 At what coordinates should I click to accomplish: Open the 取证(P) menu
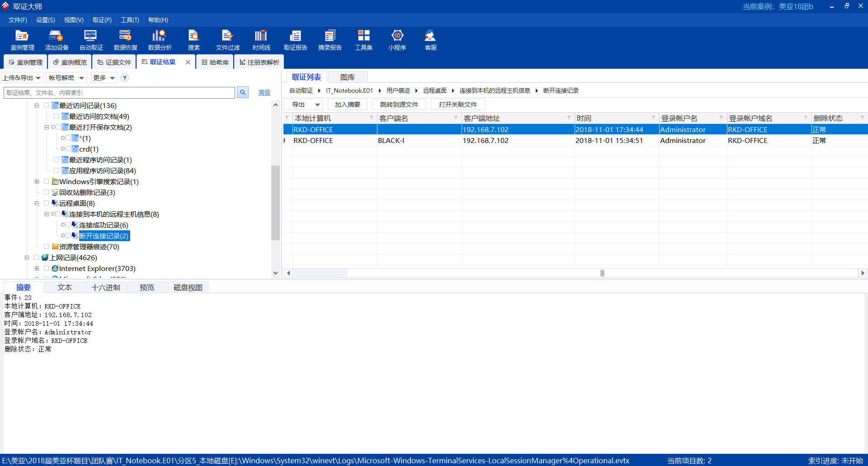[x=102, y=20]
